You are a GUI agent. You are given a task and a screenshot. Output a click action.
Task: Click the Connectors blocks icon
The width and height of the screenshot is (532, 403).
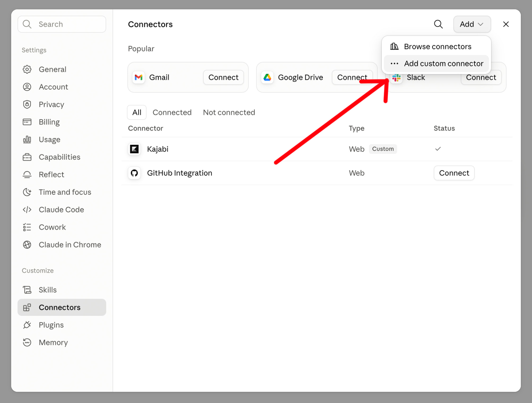[27, 307]
